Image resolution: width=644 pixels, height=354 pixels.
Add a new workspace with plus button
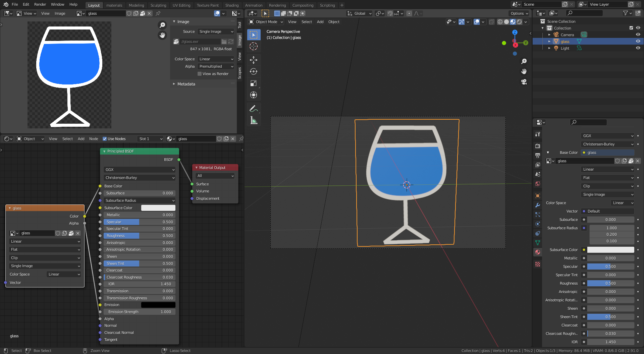click(x=342, y=5)
